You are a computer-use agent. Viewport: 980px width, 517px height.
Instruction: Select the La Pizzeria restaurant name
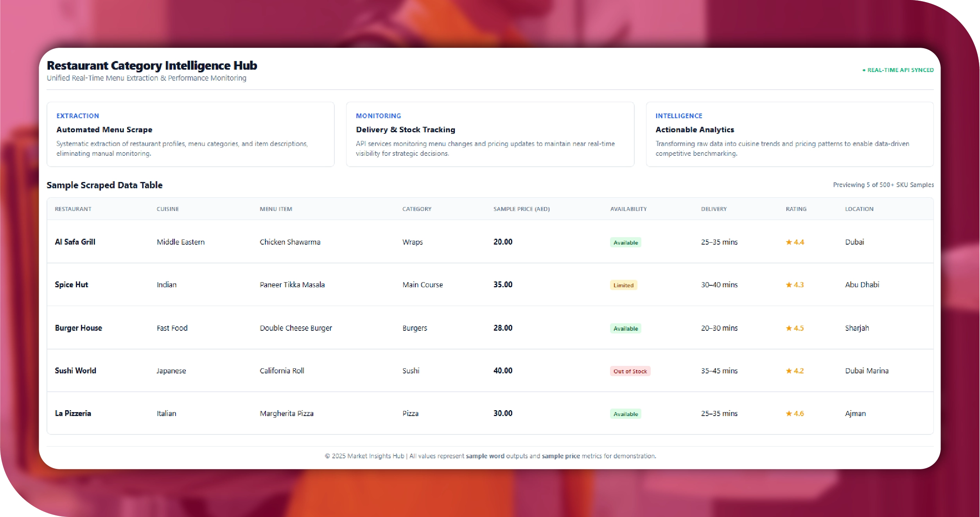click(x=73, y=413)
